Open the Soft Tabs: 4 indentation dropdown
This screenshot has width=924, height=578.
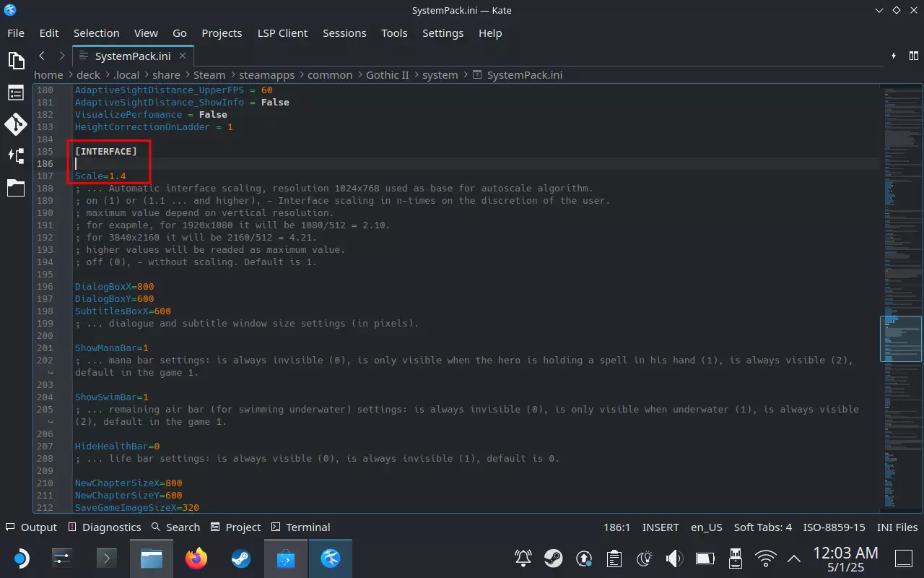[762, 527]
